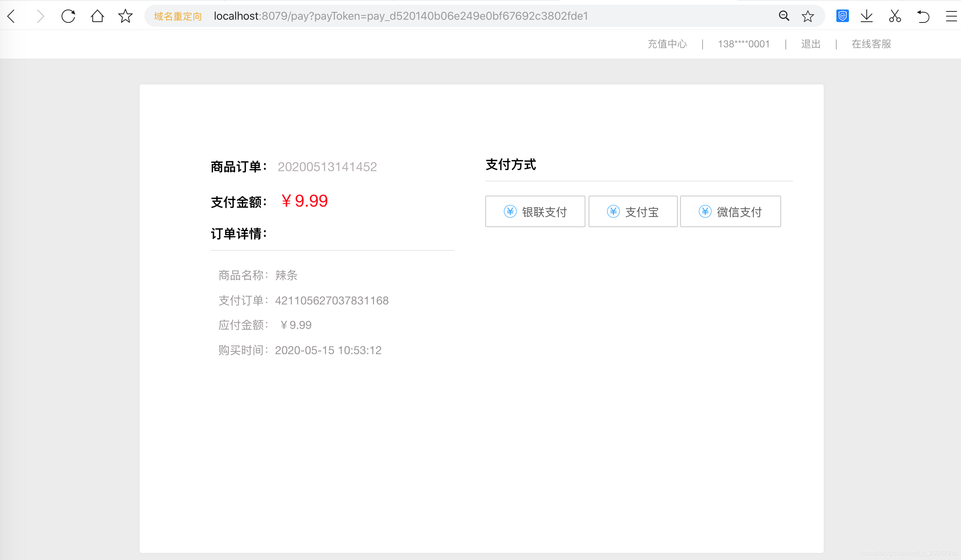Click payment order 421105627037831168
Screen dimensions: 961x560
[x=332, y=301]
